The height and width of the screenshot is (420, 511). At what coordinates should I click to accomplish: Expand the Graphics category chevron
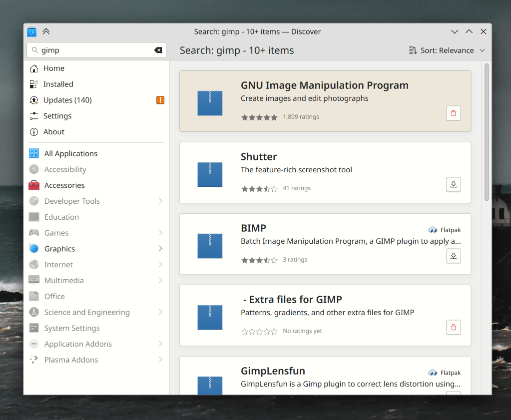(x=160, y=249)
